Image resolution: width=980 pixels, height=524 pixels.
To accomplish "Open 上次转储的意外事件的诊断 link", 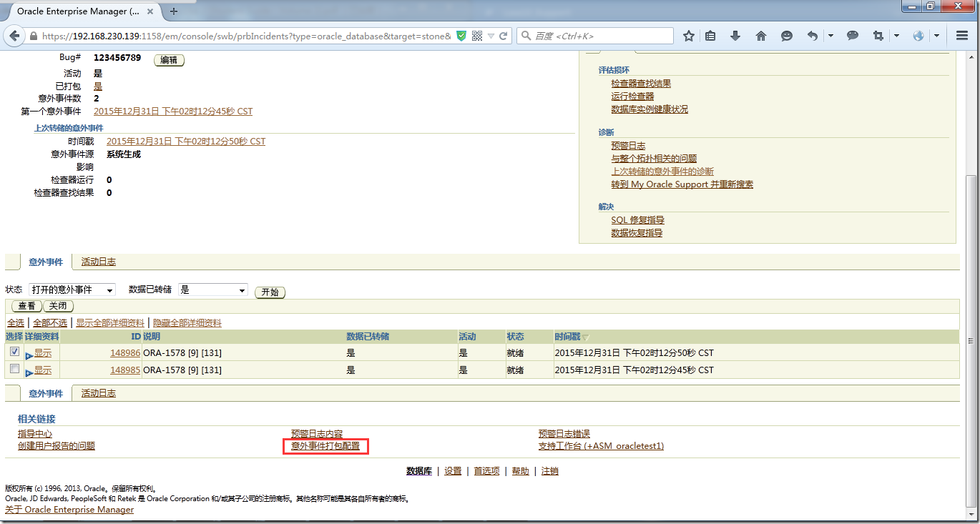I will click(x=662, y=172).
